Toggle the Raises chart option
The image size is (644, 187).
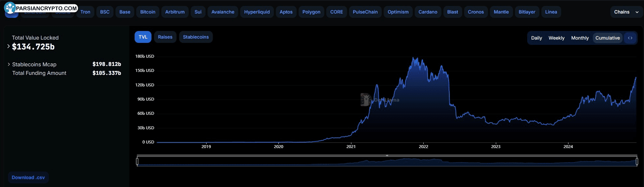165,37
